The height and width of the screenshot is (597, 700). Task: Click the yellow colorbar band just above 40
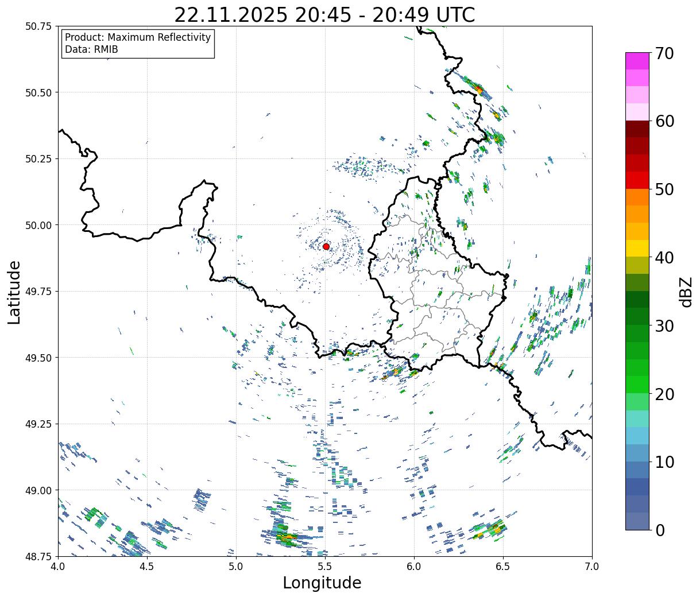click(637, 248)
